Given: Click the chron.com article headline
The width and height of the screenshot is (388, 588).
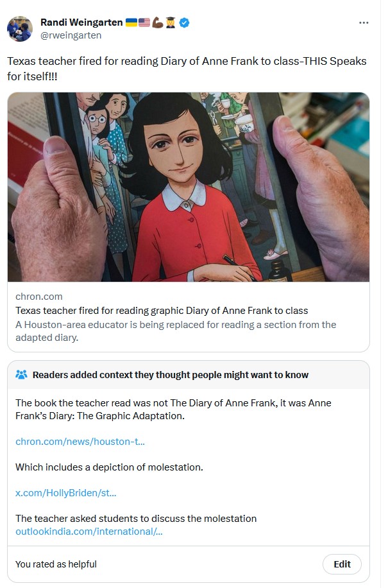Looking at the screenshot, I should [x=162, y=311].
